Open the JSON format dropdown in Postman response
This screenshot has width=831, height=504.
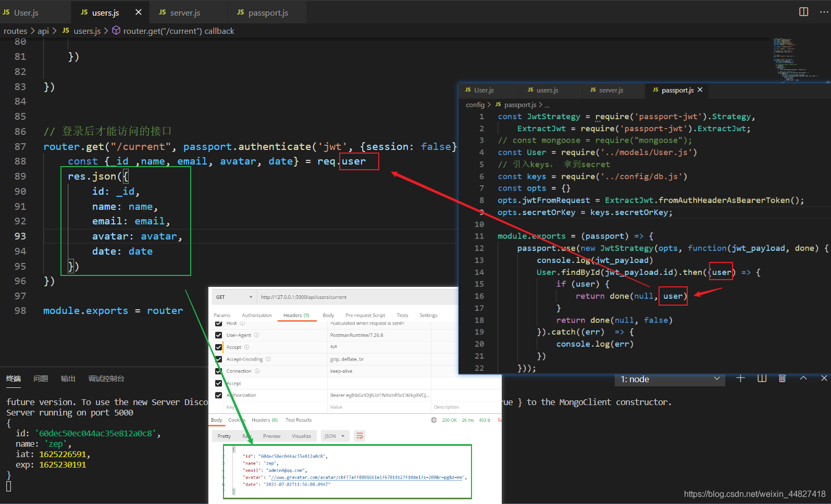coord(334,436)
